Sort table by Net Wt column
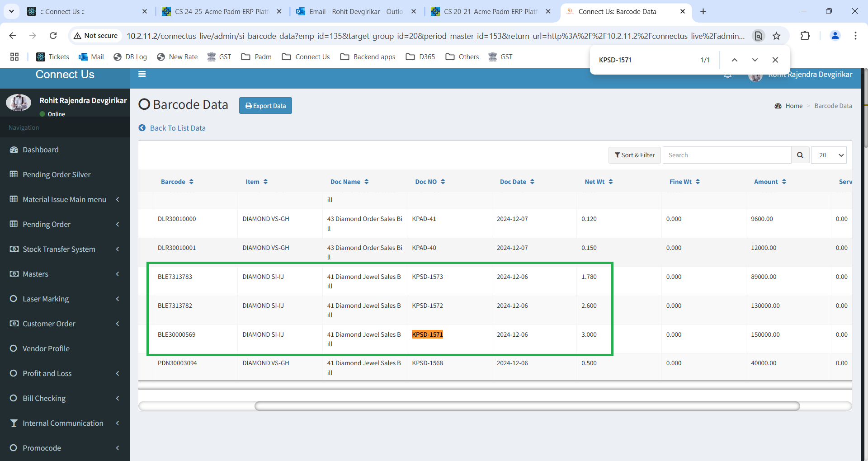The width and height of the screenshot is (868, 461). 599,182
